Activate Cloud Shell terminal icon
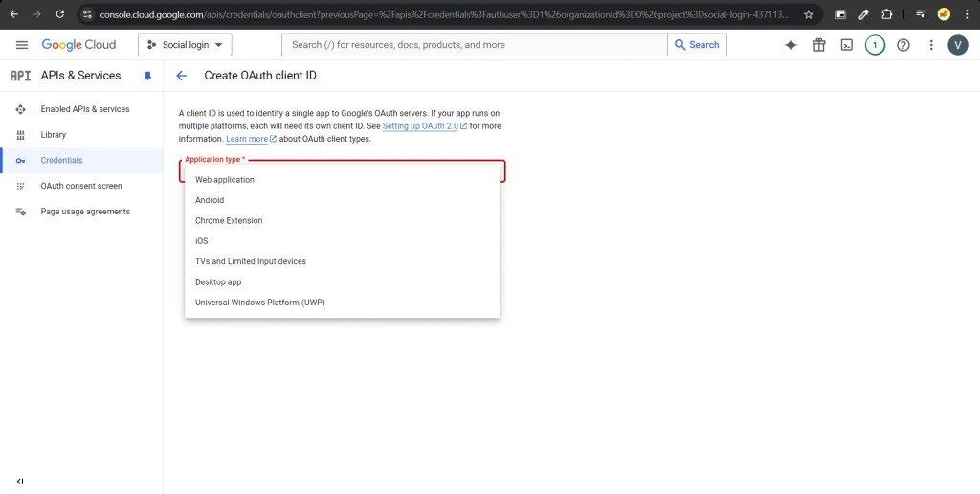The image size is (980, 494). tap(846, 45)
